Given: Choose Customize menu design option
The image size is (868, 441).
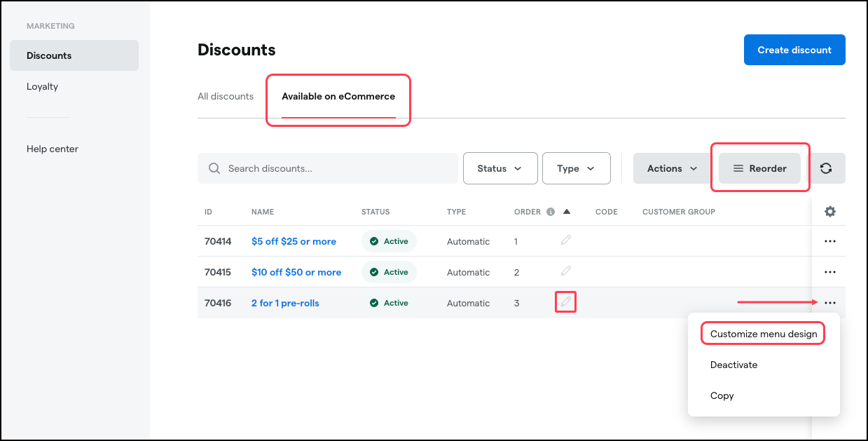Looking at the screenshot, I should [x=764, y=334].
